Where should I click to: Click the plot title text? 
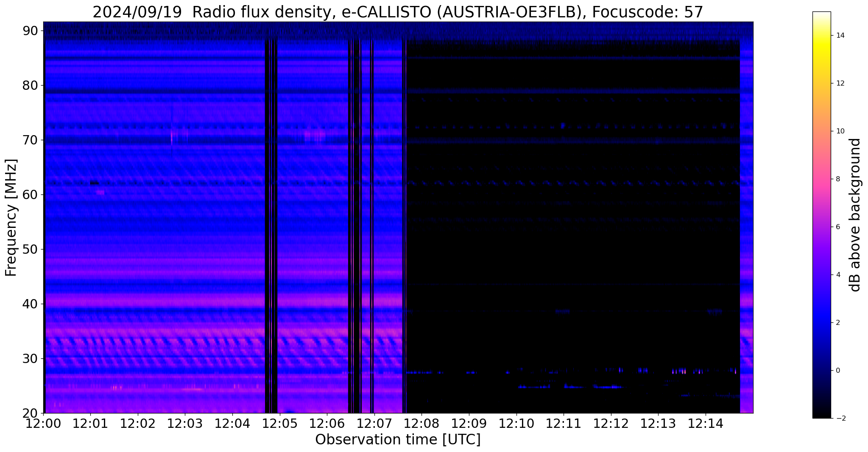pos(398,12)
